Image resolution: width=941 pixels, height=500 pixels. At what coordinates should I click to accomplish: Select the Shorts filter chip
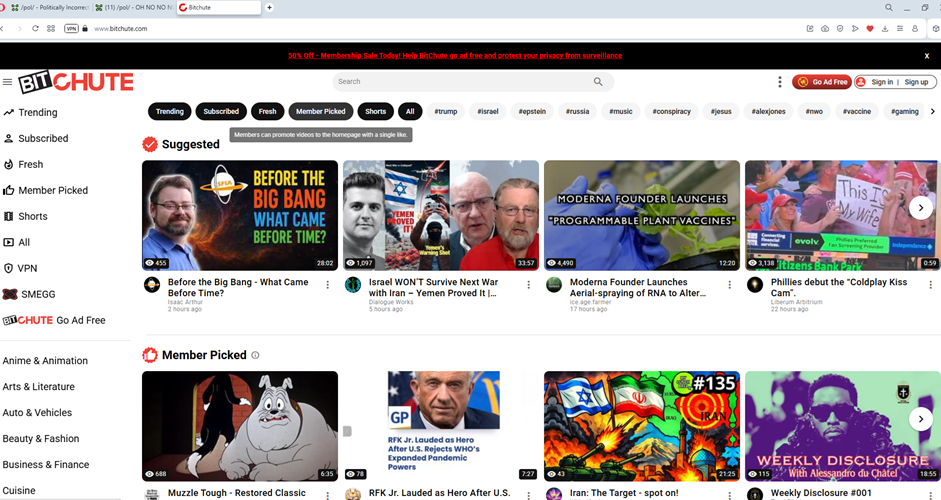[x=376, y=111]
